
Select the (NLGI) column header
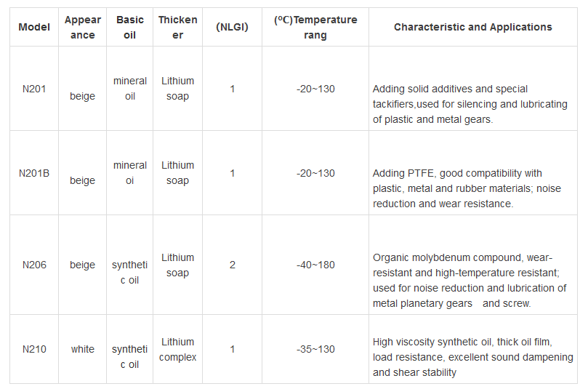point(233,28)
